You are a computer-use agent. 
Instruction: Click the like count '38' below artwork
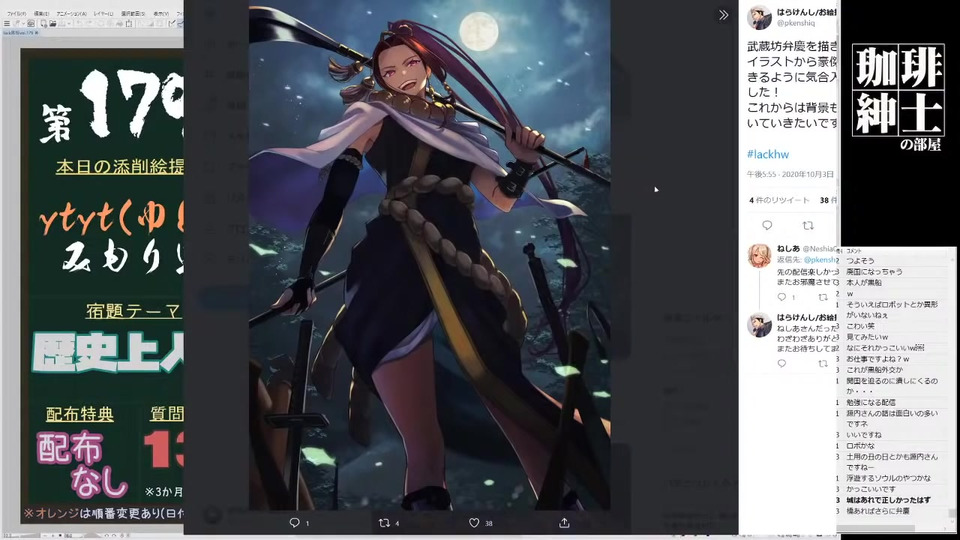(x=489, y=523)
